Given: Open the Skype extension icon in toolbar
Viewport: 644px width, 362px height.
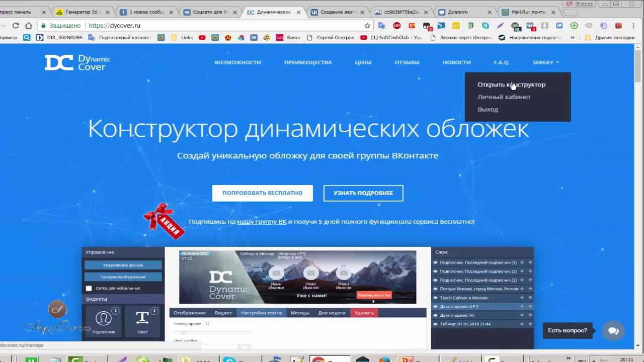Looking at the screenshot, I should 486,26.
